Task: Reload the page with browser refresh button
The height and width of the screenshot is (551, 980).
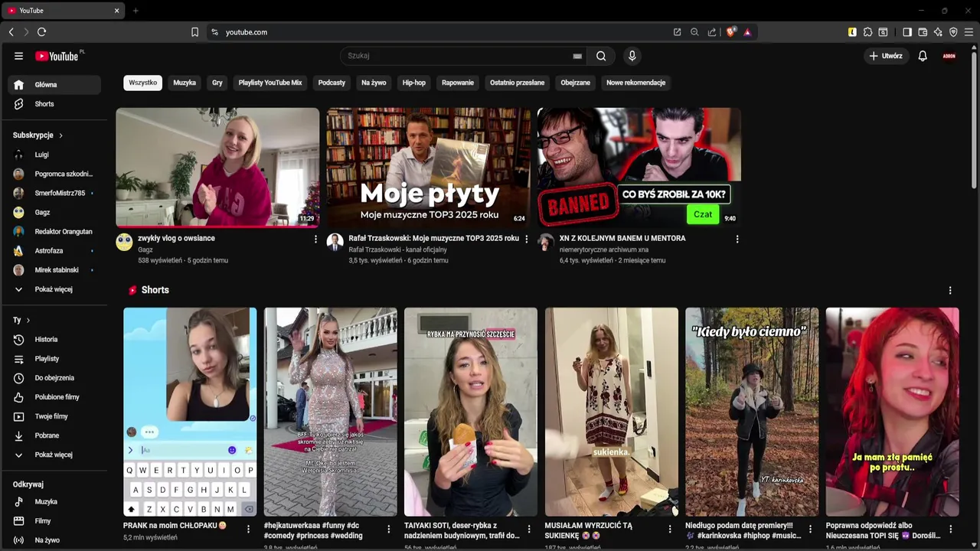Action: click(x=41, y=32)
